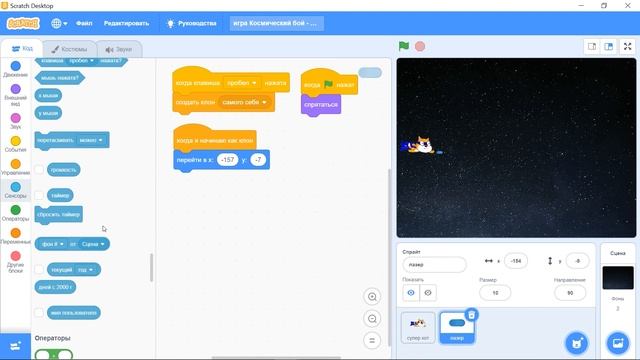Image resolution: width=640 pixels, height=360 pixels.
Task: Edit y value -7 in перейти block
Action: [258, 160]
